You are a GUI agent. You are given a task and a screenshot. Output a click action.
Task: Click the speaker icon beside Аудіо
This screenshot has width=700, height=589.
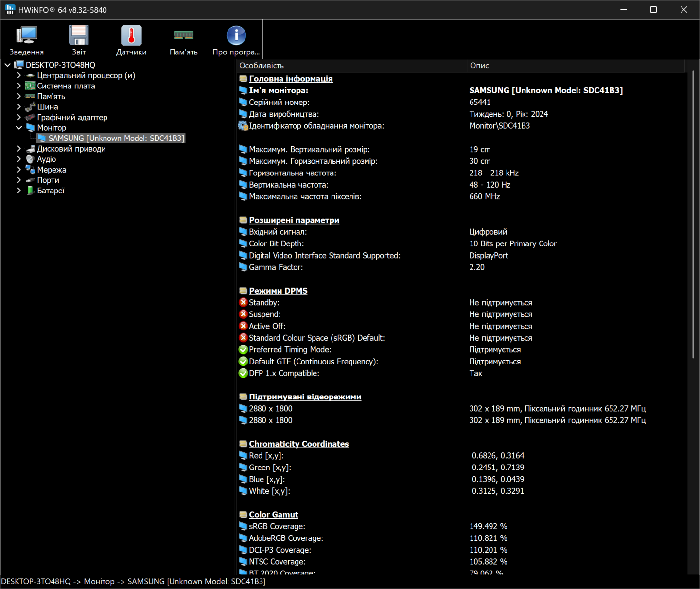click(30, 159)
